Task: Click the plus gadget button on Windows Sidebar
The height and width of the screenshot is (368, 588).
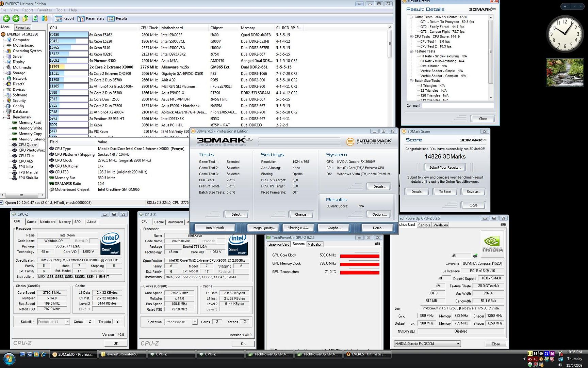Action: (565, 6)
